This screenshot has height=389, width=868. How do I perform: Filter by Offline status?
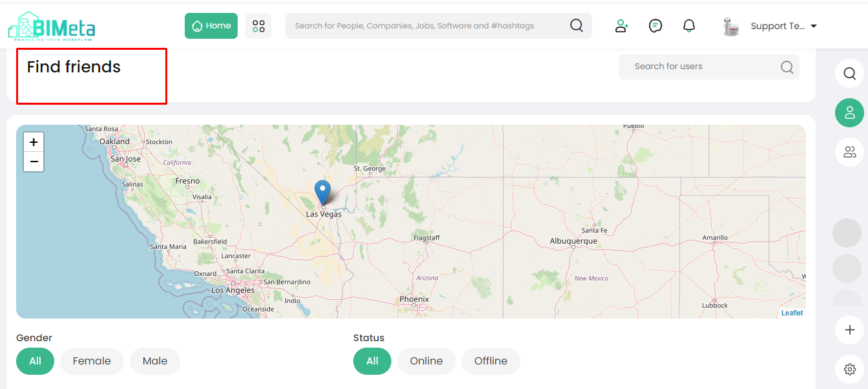491,361
